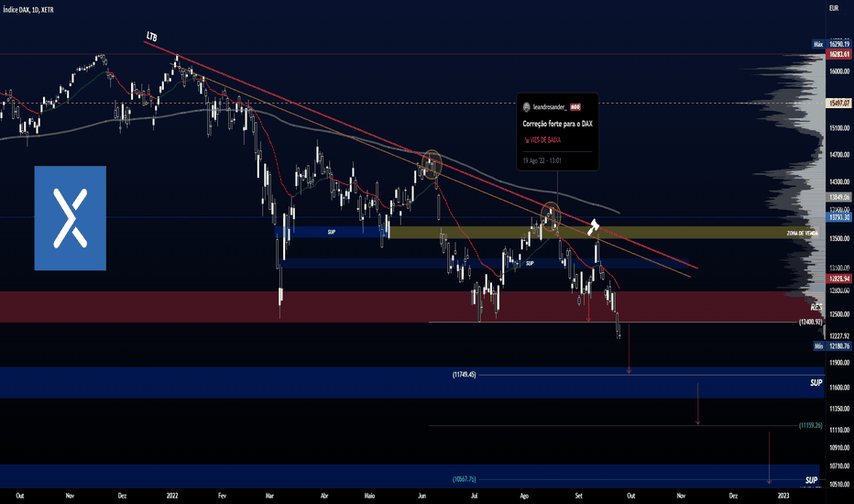Click the 'VIÉS DE BAIXA' tag
Viewport: 854px width, 504px height.
[x=542, y=140]
